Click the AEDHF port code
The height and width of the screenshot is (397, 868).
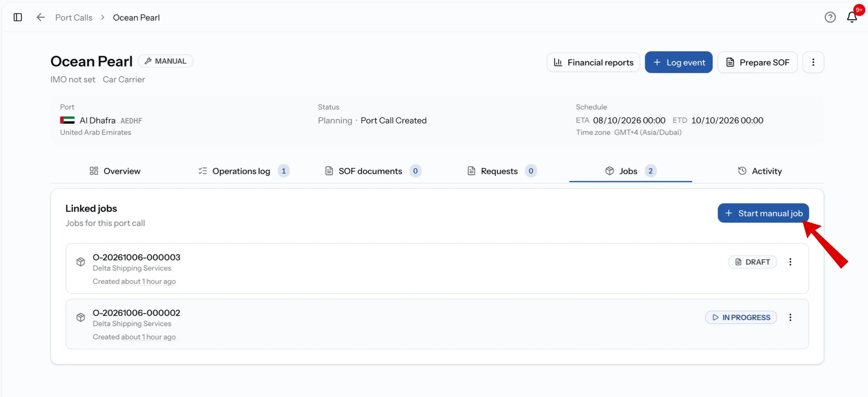coord(131,121)
